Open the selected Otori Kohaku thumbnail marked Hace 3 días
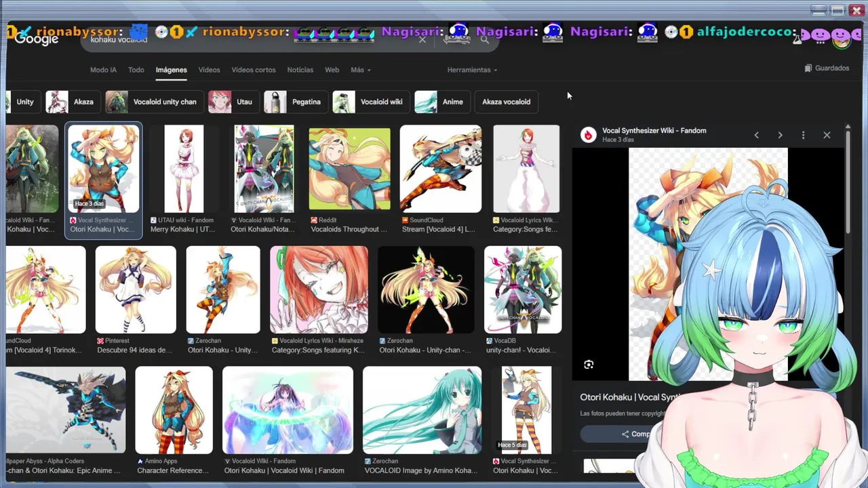 104,169
